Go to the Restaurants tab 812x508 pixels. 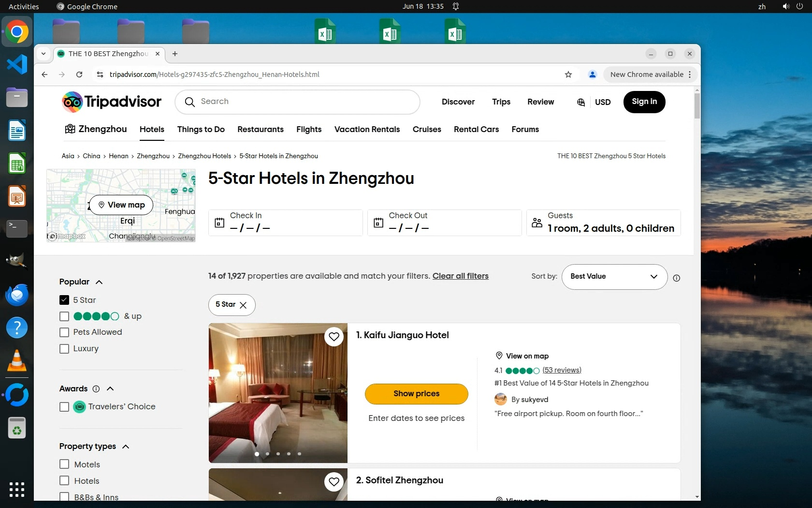tap(260, 129)
